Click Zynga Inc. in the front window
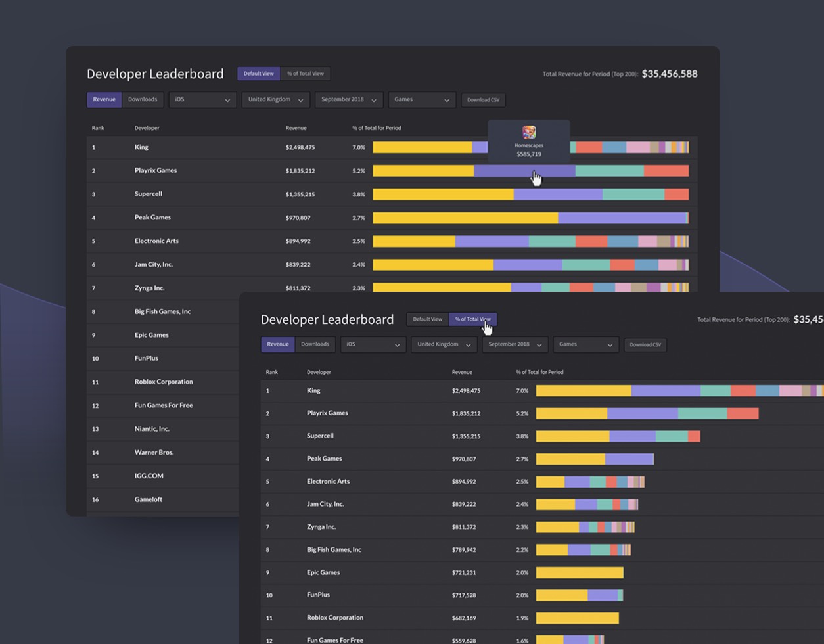The width and height of the screenshot is (824, 644). tap(321, 526)
